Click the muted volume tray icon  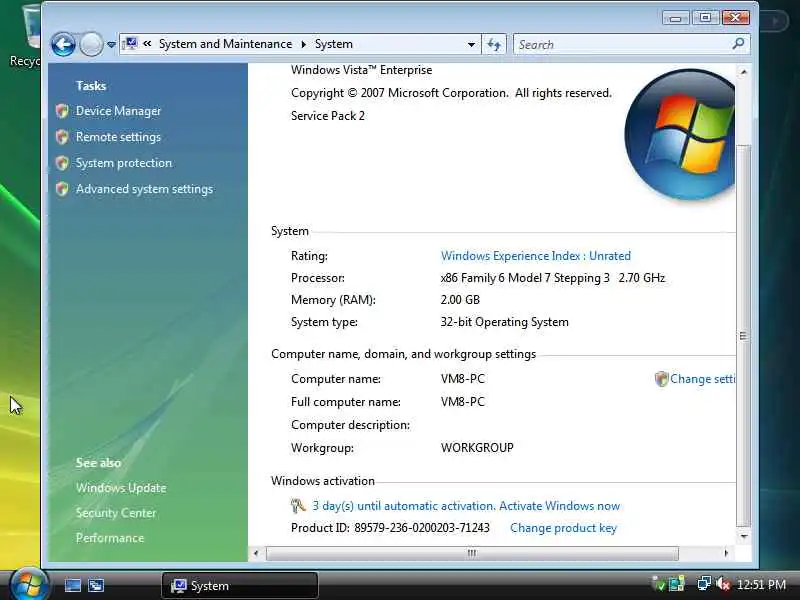point(723,583)
